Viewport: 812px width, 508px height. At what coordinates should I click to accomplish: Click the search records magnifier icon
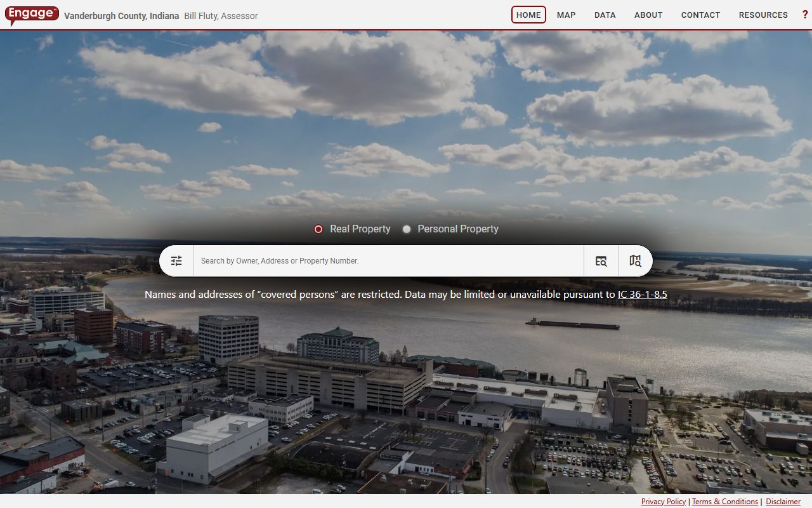(601, 261)
